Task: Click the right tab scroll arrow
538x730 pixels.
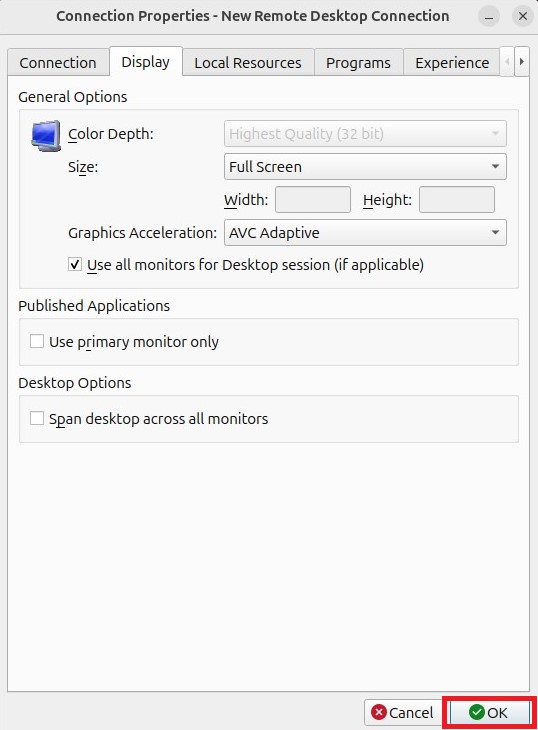Action: coord(522,61)
